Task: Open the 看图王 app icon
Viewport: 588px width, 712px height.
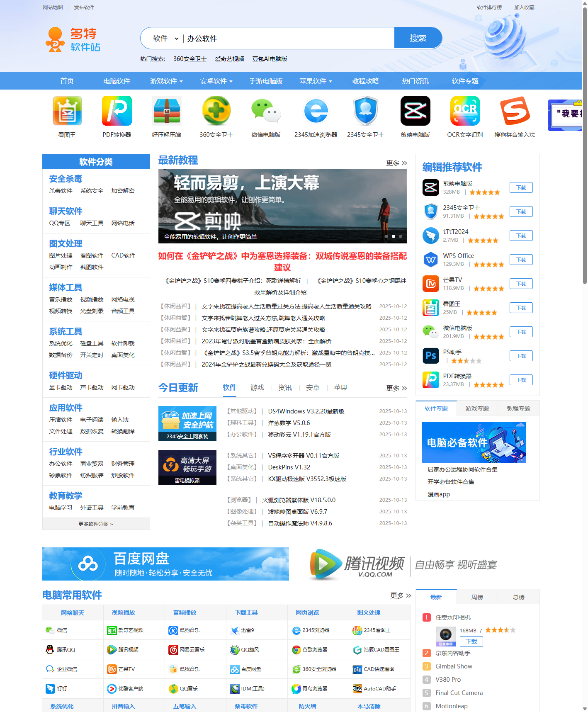Action: tap(67, 111)
